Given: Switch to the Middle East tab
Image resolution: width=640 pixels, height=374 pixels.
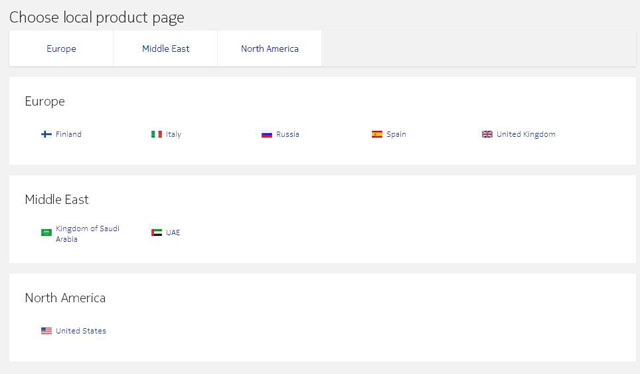Looking at the screenshot, I should coord(165,49).
